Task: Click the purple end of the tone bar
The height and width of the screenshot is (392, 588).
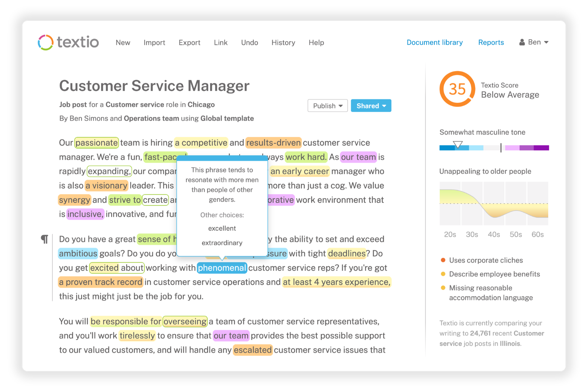Action: coord(541,148)
